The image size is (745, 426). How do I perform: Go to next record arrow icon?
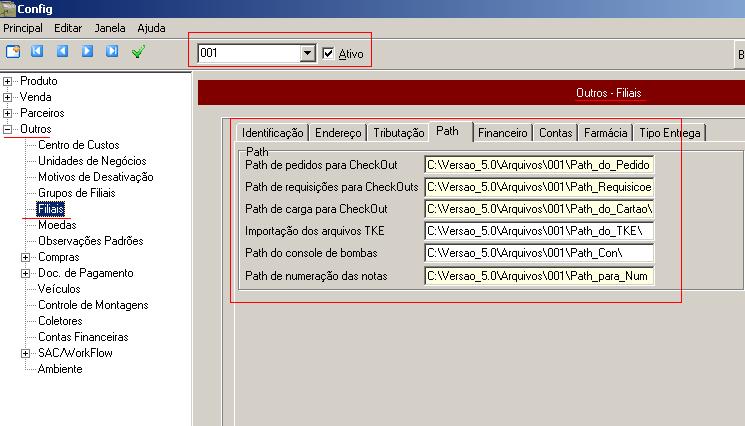pyautogui.click(x=87, y=51)
